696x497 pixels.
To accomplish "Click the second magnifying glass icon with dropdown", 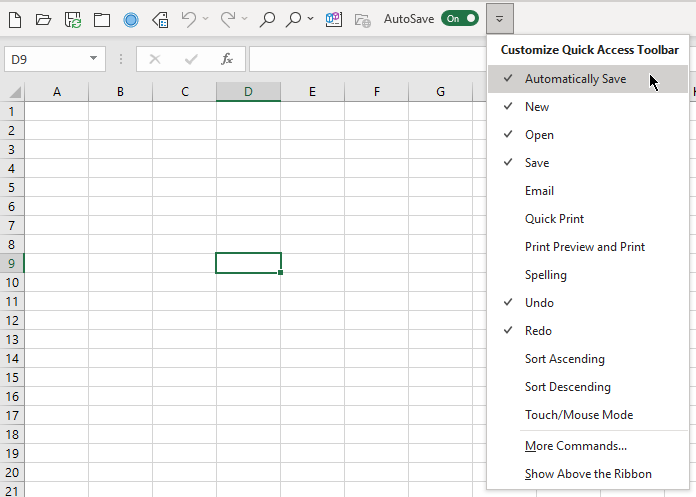I will (x=293, y=20).
